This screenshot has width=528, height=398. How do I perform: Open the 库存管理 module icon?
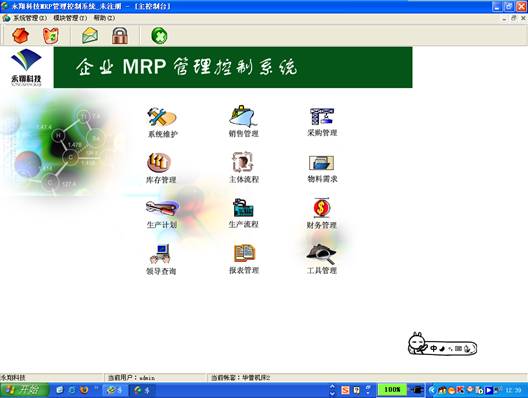tap(159, 163)
